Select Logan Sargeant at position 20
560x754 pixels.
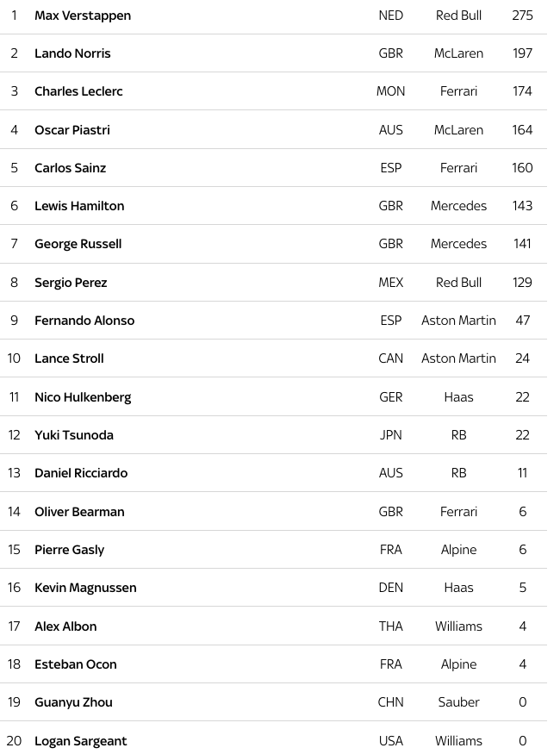(81, 741)
